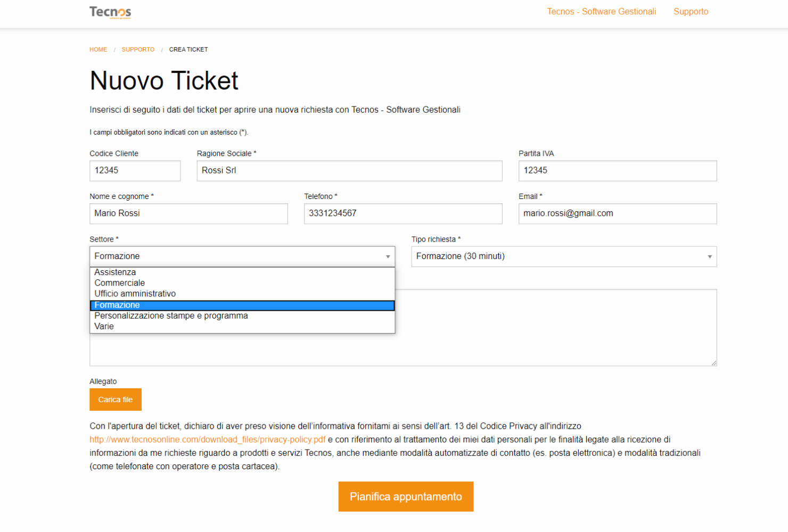788x532 pixels.
Task: Select Ufficio amministrativo option
Action: point(242,294)
